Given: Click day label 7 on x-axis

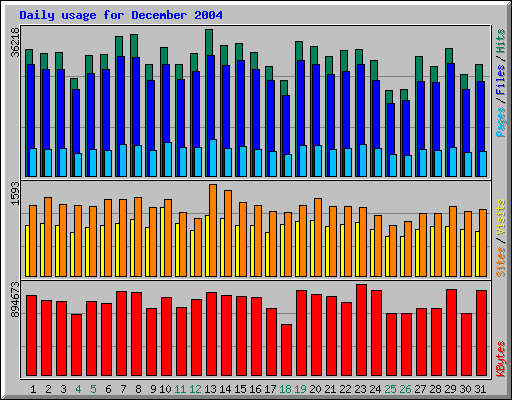Looking at the screenshot, I should (x=123, y=389).
